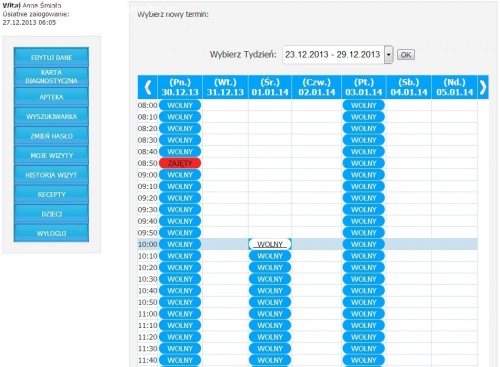Log out using Wyloguj button

51,233
